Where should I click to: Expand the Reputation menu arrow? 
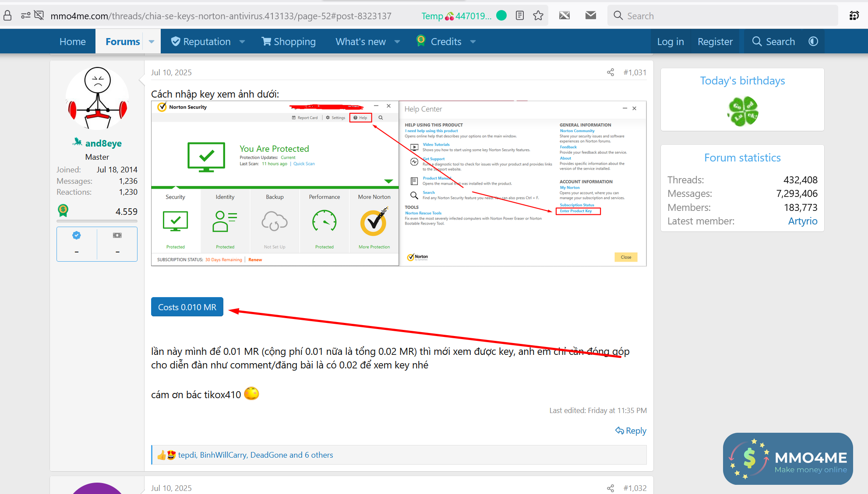(x=242, y=42)
